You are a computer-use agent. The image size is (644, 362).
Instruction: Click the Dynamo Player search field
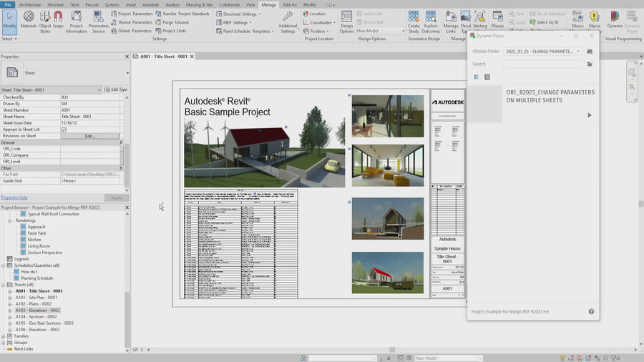[542, 64]
